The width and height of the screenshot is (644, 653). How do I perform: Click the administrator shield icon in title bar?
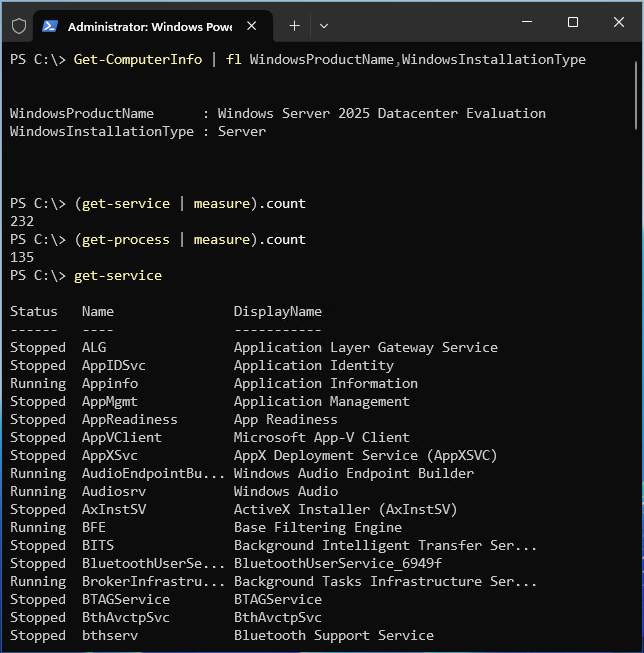point(18,25)
